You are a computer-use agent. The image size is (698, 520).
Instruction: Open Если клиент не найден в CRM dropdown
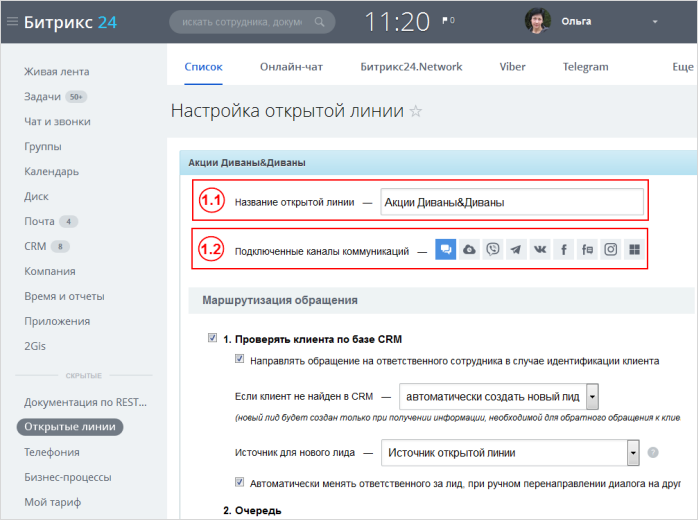499,396
